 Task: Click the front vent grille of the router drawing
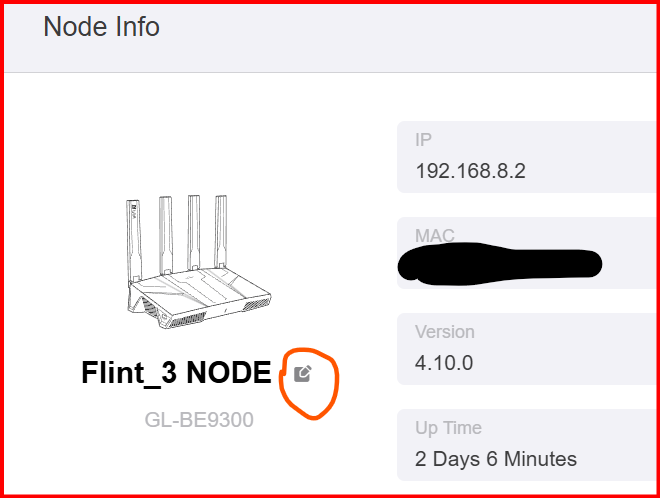(187, 321)
